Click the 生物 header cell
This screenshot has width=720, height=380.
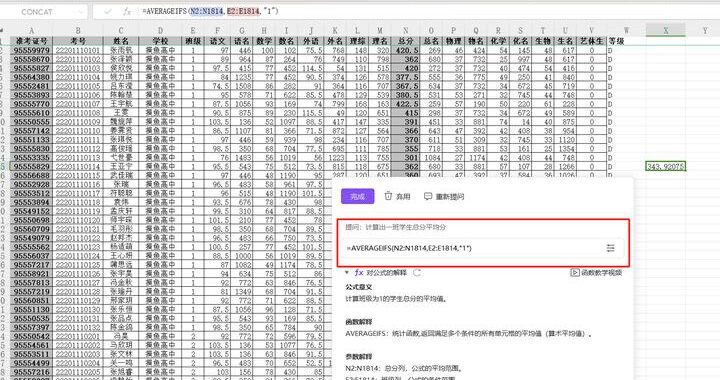543,41
